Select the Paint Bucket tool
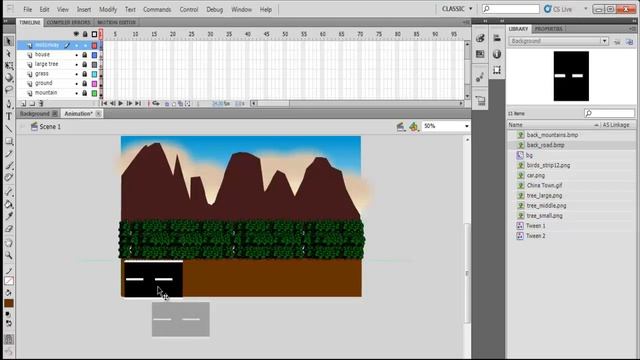640x360 pixels. point(9,204)
